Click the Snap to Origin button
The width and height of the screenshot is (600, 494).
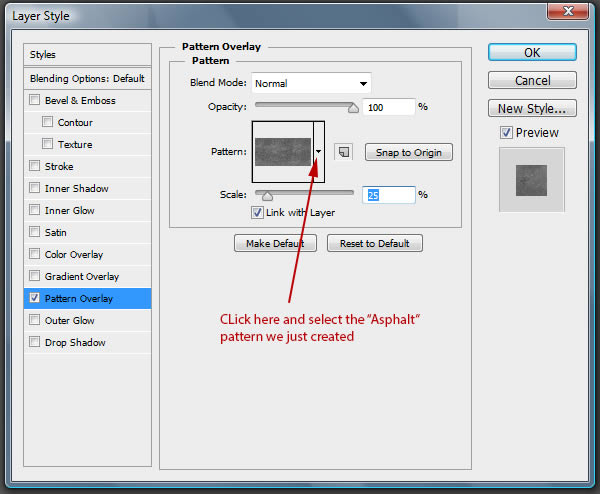[x=409, y=152]
